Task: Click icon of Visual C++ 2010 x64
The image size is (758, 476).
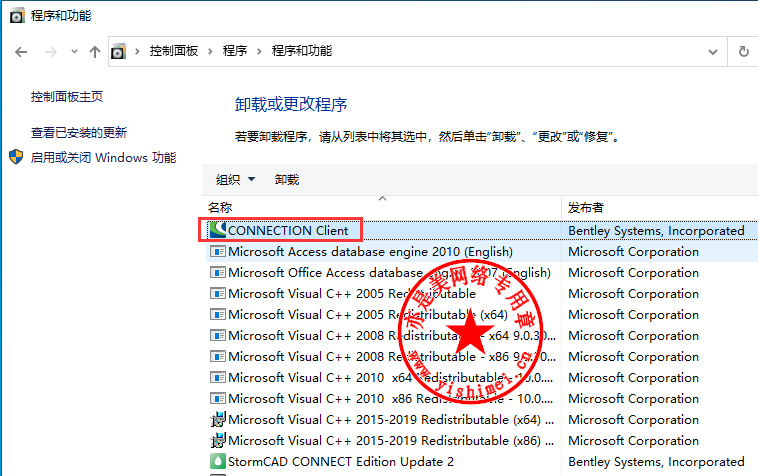Action: click(x=218, y=377)
